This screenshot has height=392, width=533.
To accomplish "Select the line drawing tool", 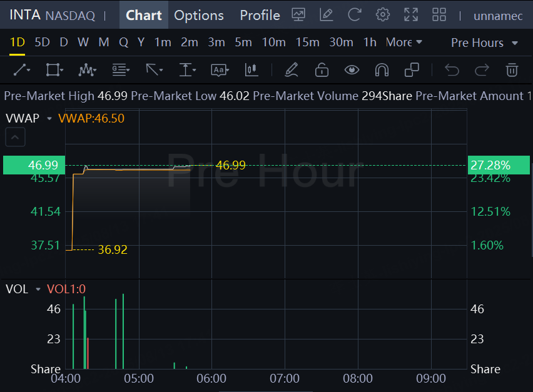I will point(22,70).
